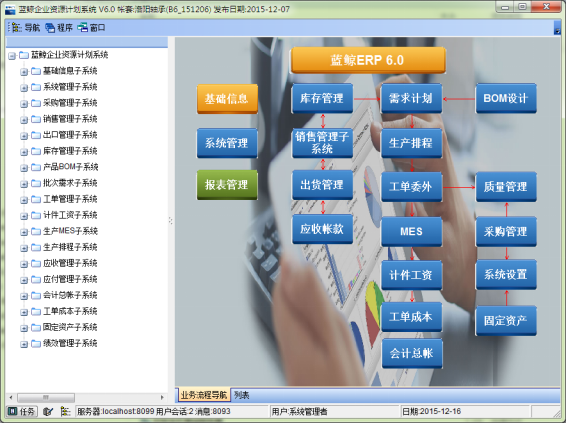This screenshot has width=566, height=423.
Task: Open the 工单委外 flow box
Action: pyautogui.click(x=411, y=187)
